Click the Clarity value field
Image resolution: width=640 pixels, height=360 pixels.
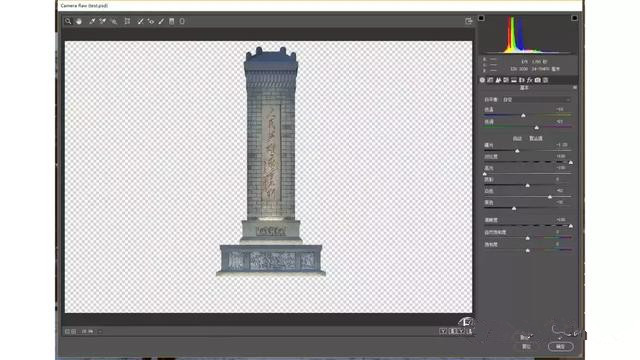[x=561, y=220]
